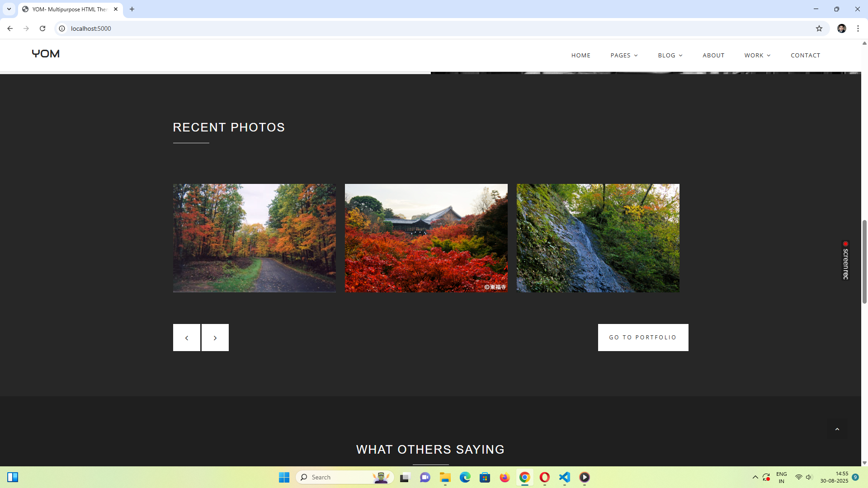
Task: Bookmark this page with star icon
Action: 819,28
